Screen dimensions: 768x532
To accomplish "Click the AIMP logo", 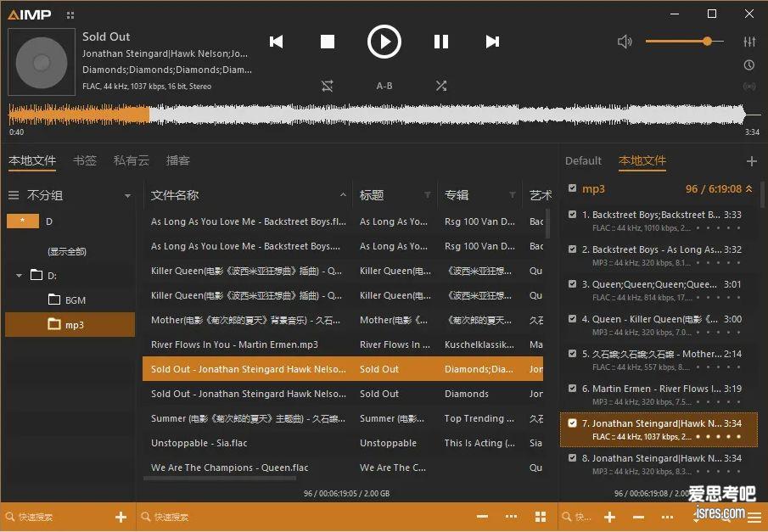I will (x=30, y=14).
